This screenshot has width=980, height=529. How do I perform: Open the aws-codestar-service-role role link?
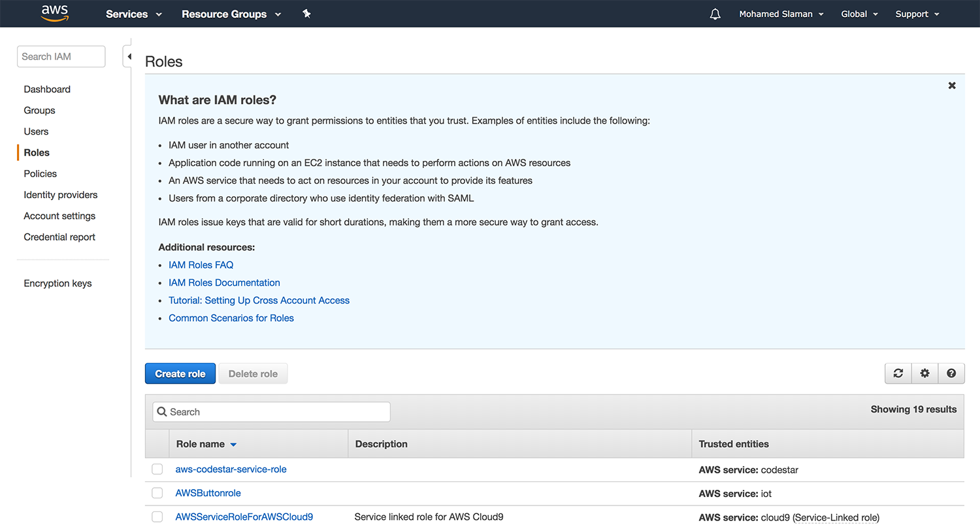pyautogui.click(x=231, y=469)
